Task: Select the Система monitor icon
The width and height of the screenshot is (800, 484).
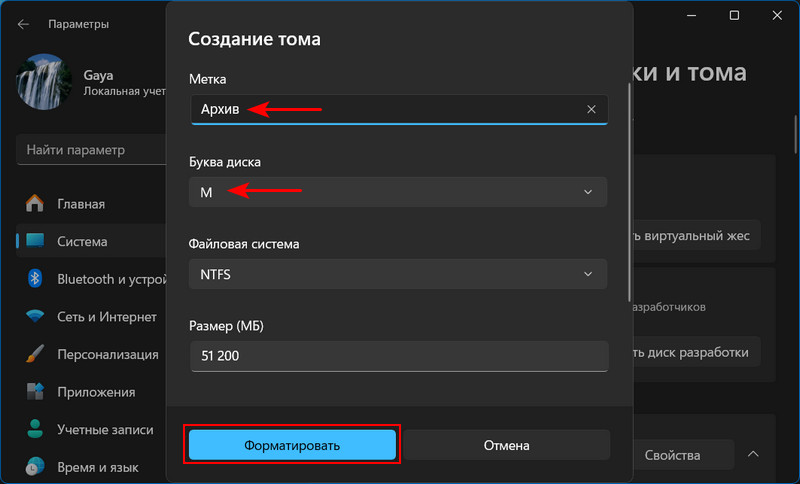Action: (x=35, y=241)
